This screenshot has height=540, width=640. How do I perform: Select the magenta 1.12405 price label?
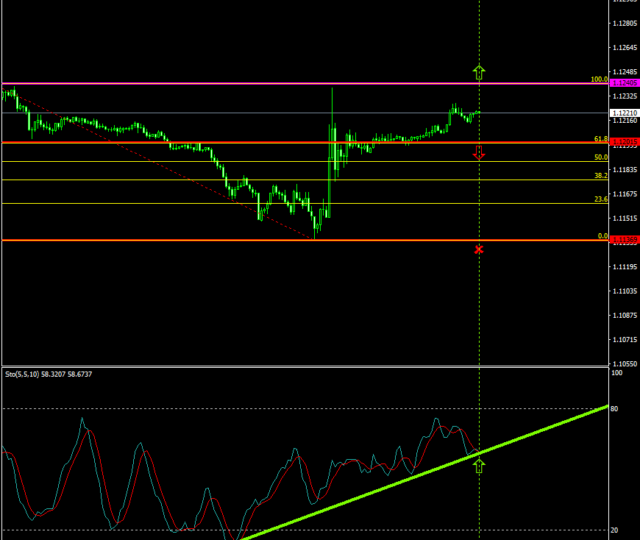(623, 84)
